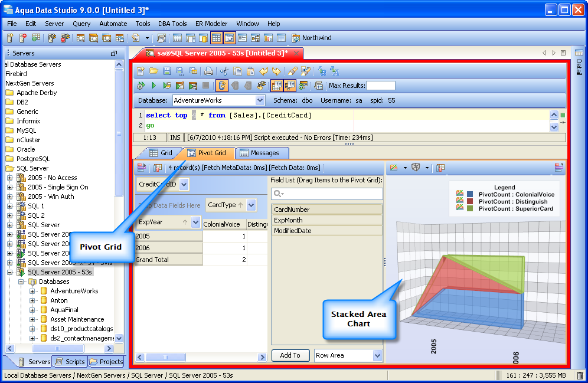Click the green Execute play icon

tap(153, 86)
